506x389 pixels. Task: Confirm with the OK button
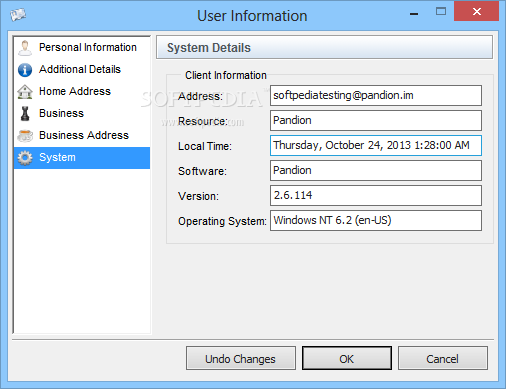tap(347, 358)
